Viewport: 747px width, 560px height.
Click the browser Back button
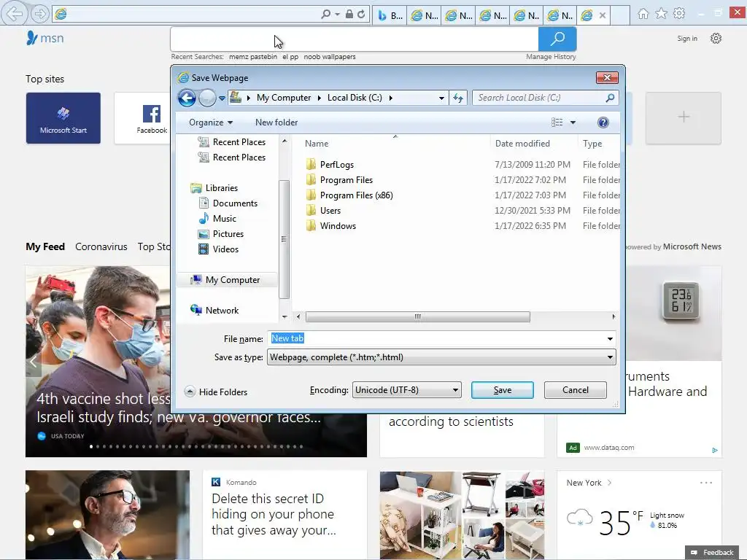coord(15,14)
